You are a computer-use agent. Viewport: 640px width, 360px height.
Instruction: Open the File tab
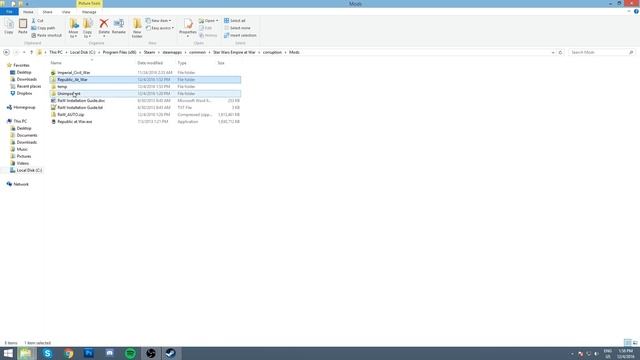click(x=9, y=12)
